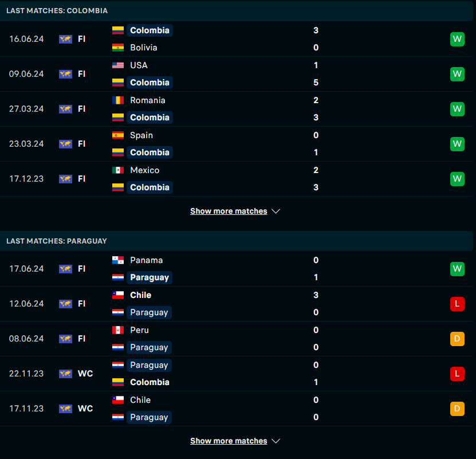Image resolution: width=476 pixels, height=459 pixels.
Task: Click the world map icon for 22.11.23 match
Action: pos(65,374)
